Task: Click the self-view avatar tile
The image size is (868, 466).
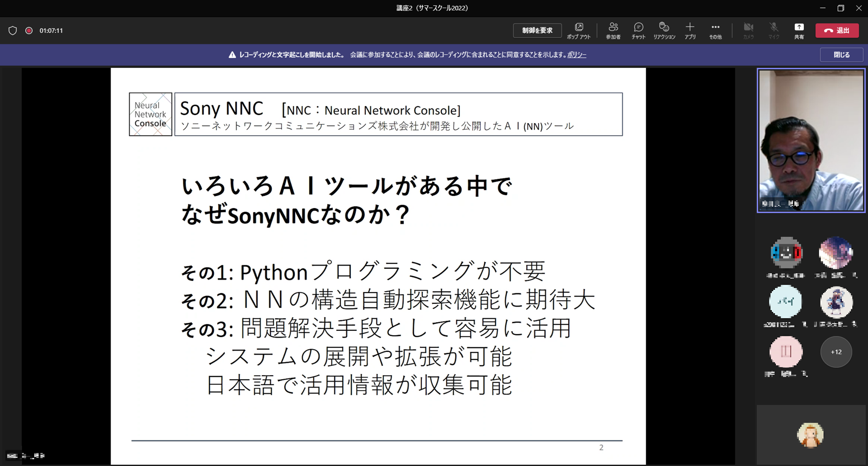Action: pyautogui.click(x=810, y=435)
